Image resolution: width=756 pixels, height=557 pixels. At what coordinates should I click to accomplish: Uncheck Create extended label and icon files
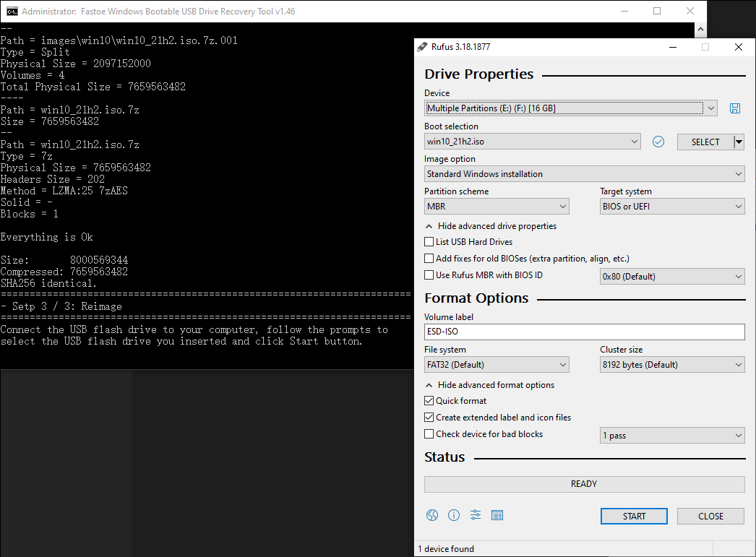429,418
